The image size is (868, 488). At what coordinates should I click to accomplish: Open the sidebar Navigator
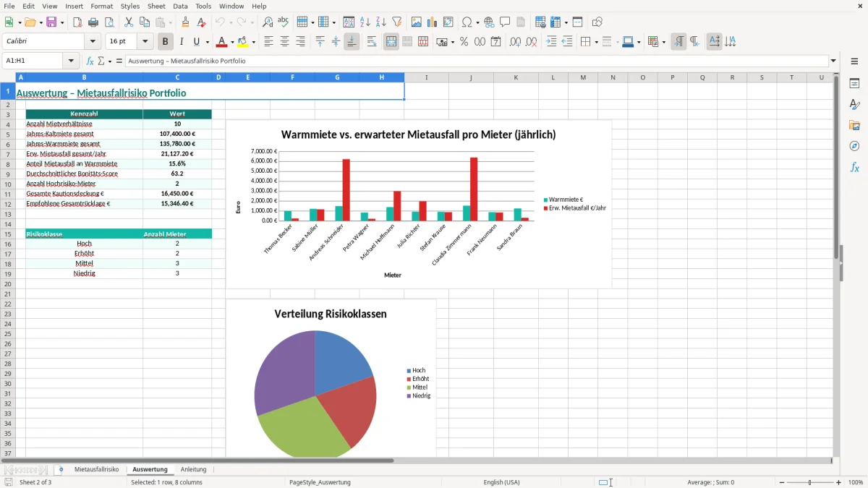[854, 147]
